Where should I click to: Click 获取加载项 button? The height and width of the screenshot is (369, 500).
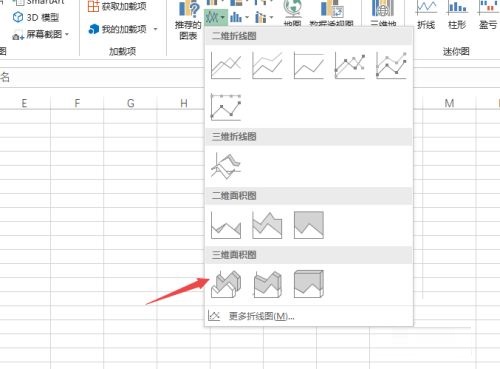(117, 6)
